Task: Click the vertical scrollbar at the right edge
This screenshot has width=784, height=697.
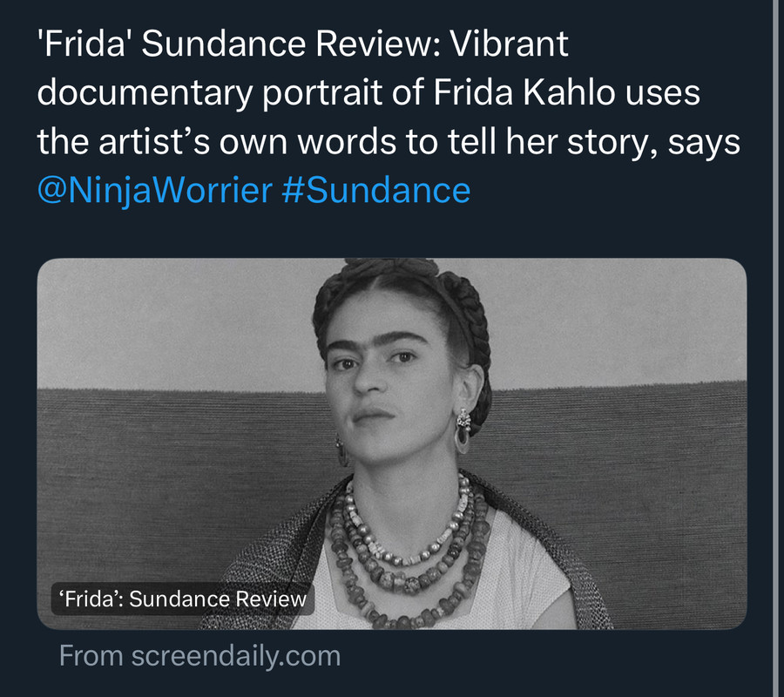Action: [x=774, y=348]
